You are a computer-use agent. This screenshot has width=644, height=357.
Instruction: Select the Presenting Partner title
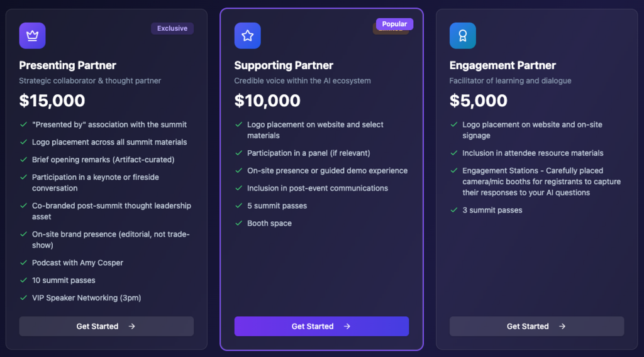(67, 65)
